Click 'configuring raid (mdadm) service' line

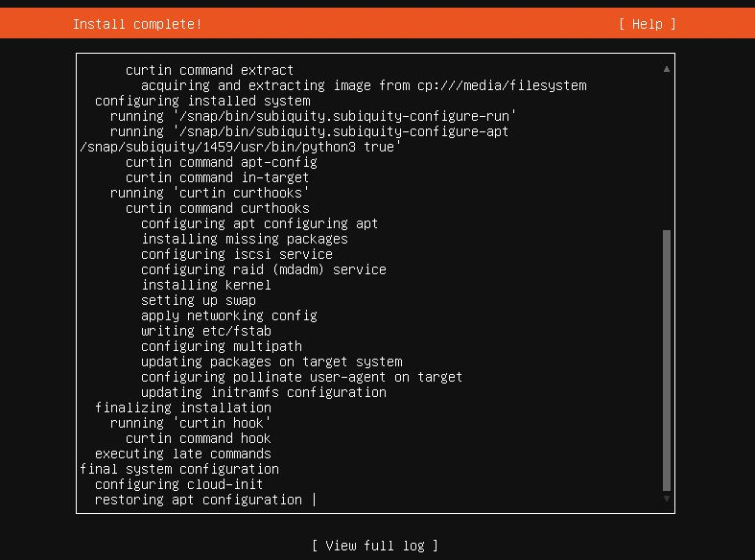point(264,269)
